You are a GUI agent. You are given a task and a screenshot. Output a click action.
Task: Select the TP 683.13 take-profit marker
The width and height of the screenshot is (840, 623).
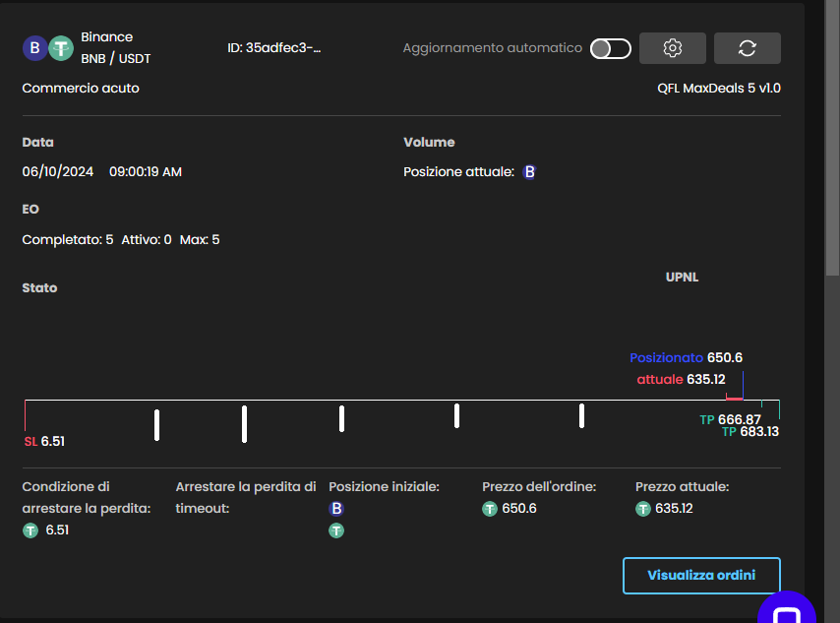(750, 432)
